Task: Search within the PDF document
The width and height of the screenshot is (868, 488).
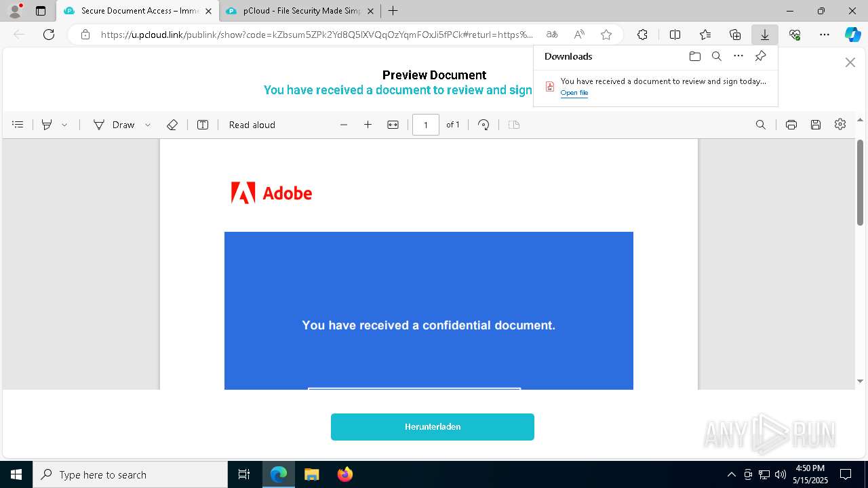Action: [761, 125]
